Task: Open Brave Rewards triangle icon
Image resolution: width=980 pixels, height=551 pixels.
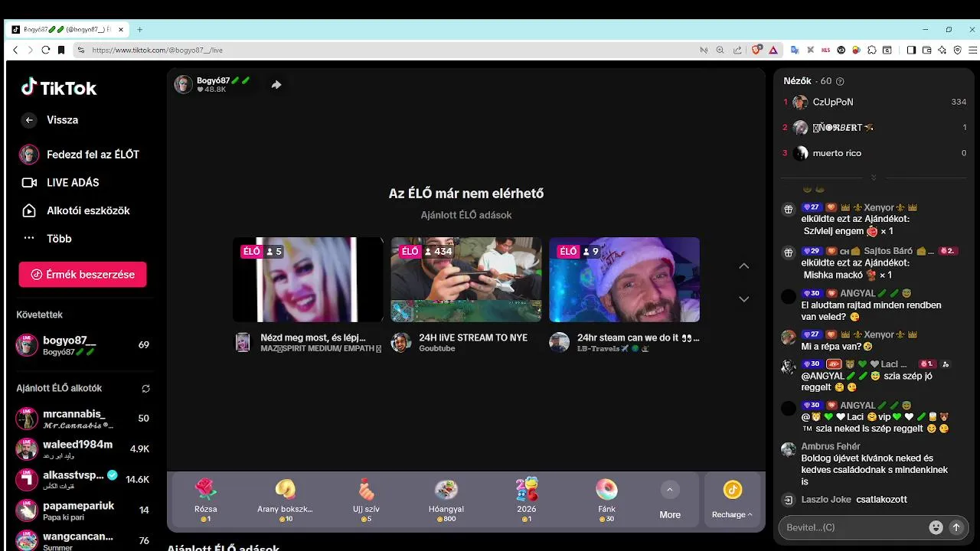Action: [x=773, y=50]
